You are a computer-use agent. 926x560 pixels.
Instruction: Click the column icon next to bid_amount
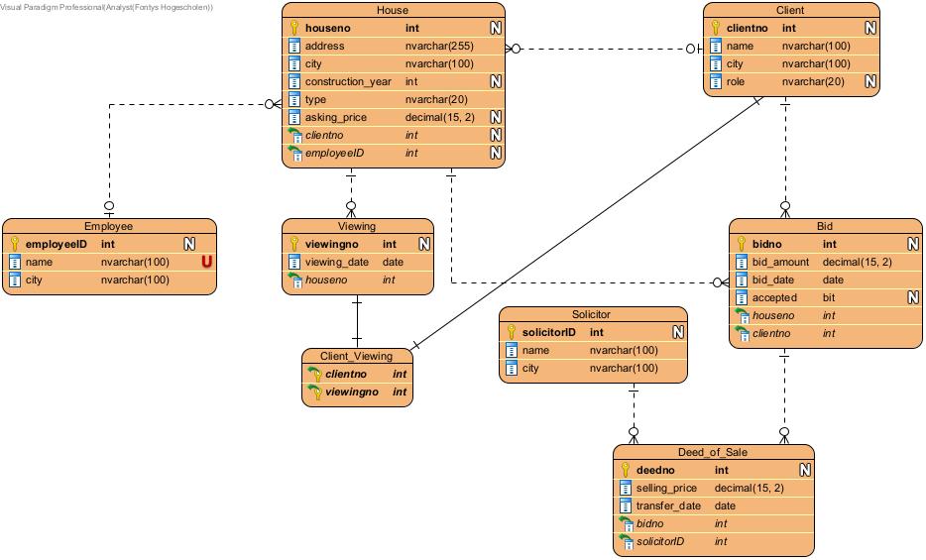[741, 263]
